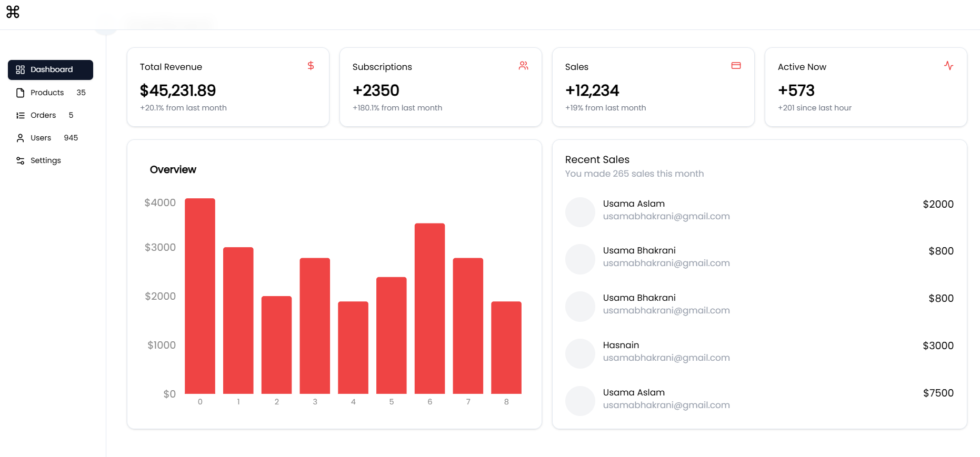
Task: Click the Users count badge 945
Action: [x=71, y=138]
